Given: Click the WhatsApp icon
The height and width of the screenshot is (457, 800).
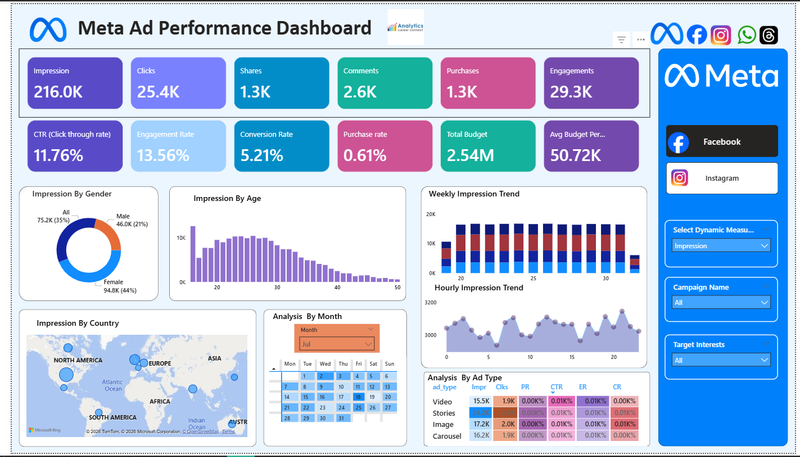Looking at the screenshot, I should [x=747, y=35].
